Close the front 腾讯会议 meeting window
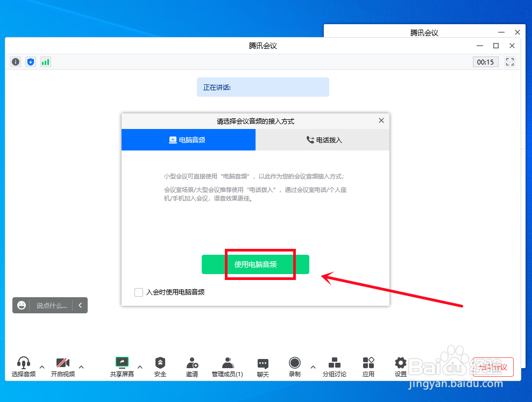Image resolution: width=532 pixels, height=402 pixels. click(x=512, y=46)
